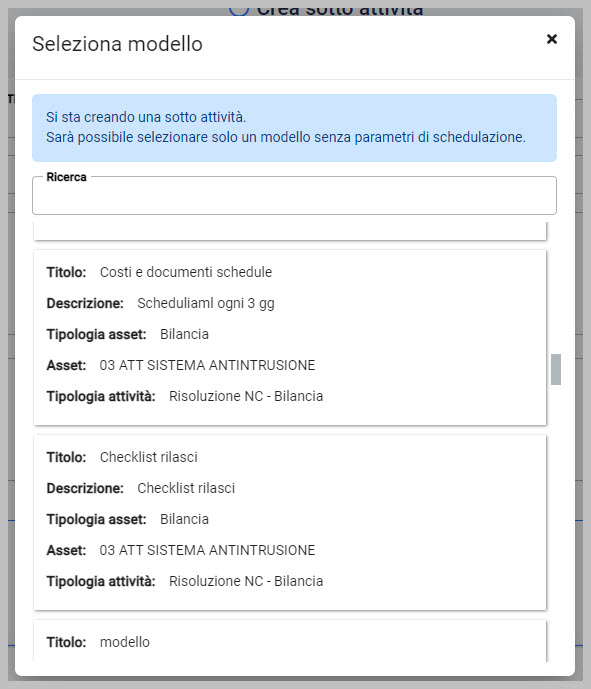Click Asset line in the Costi e documenti card
Viewport: 591px width, 689px height.
pyautogui.click(x=181, y=365)
